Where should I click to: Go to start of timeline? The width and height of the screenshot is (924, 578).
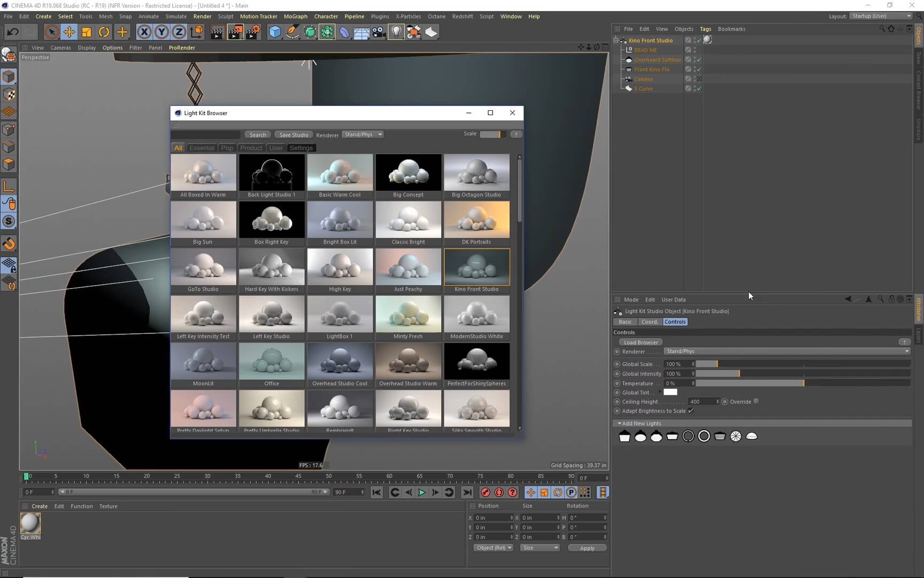point(376,492)
